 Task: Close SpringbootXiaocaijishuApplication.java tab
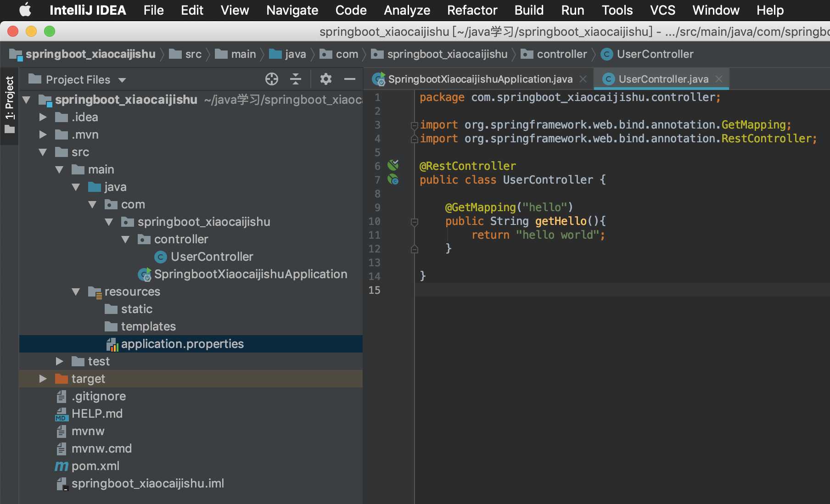click(583, 79)
